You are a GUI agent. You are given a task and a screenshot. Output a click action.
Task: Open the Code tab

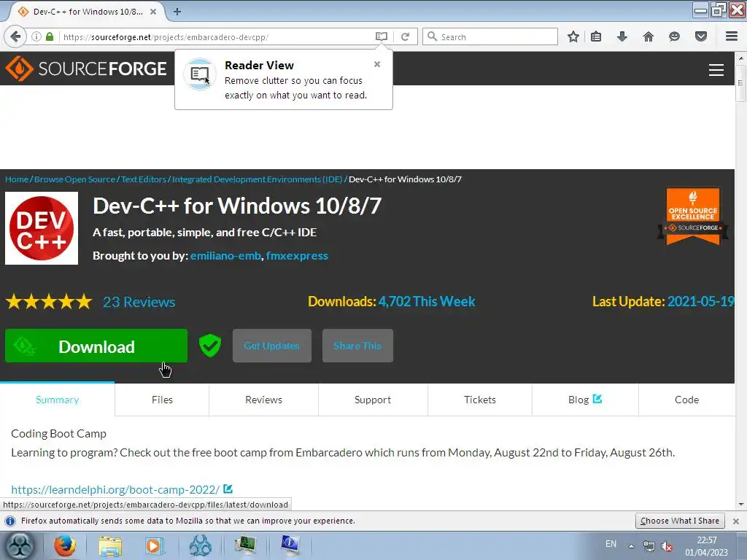pyautogui.click(x=686, y=400)
